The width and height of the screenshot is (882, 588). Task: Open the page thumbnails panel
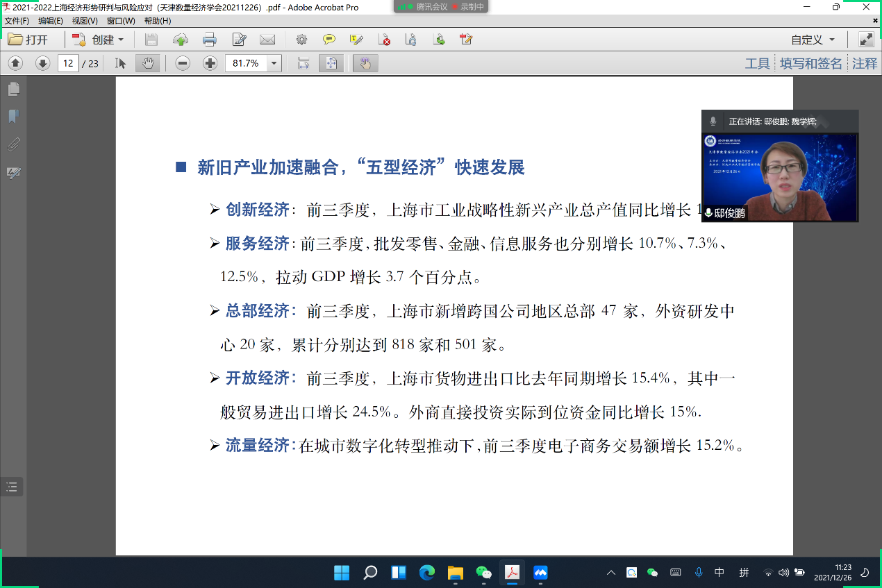13,89
